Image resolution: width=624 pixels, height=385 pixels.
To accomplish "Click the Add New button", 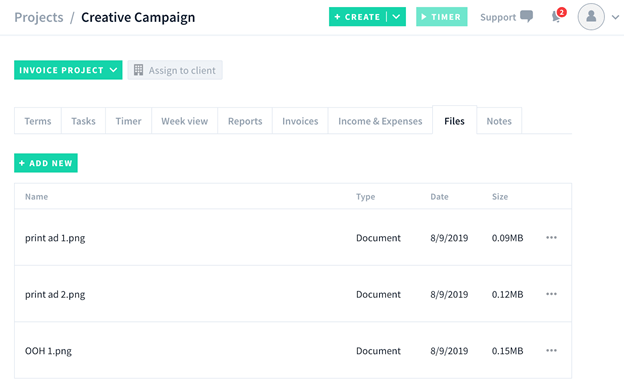I will tap(46, 163).
